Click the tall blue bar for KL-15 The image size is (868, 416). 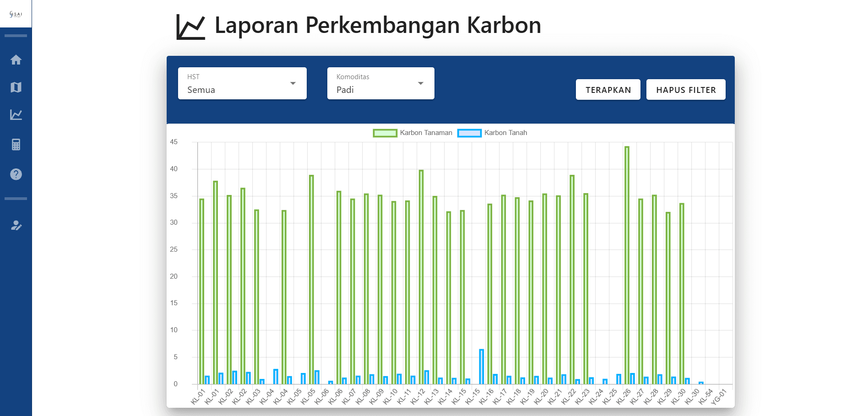click(x=481, y=367)
